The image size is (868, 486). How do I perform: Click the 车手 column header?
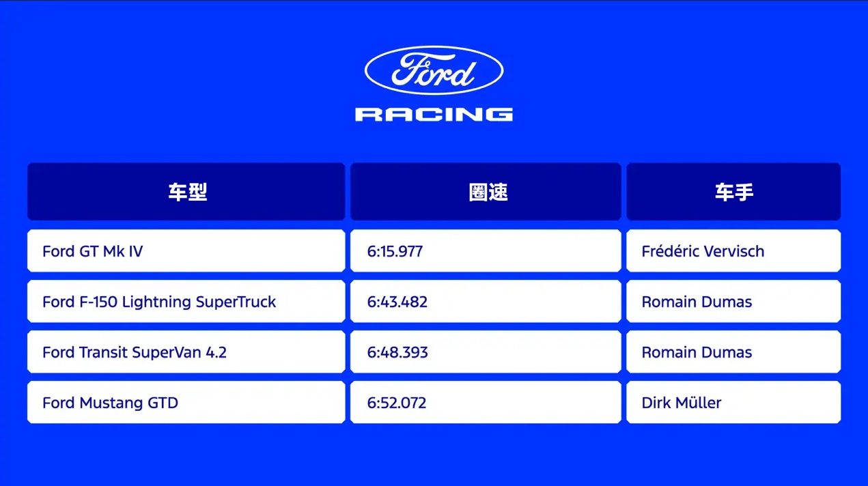pyautogui.click(x=733, y=192)
